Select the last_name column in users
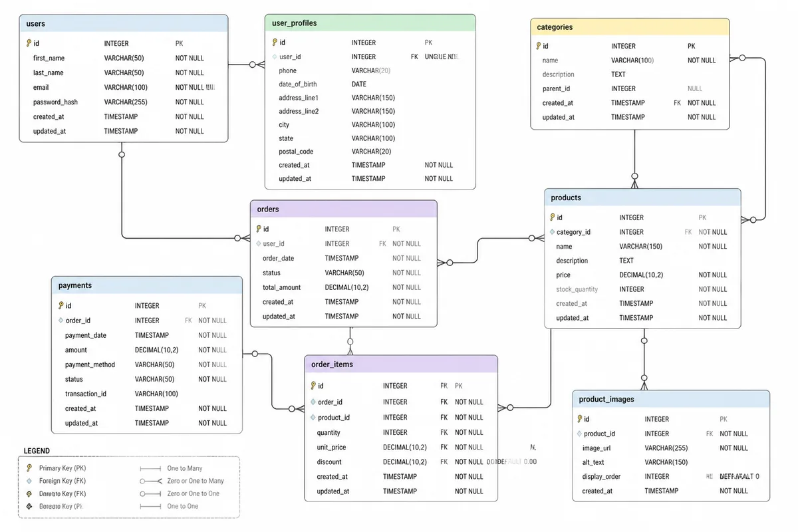 [49, 72]
